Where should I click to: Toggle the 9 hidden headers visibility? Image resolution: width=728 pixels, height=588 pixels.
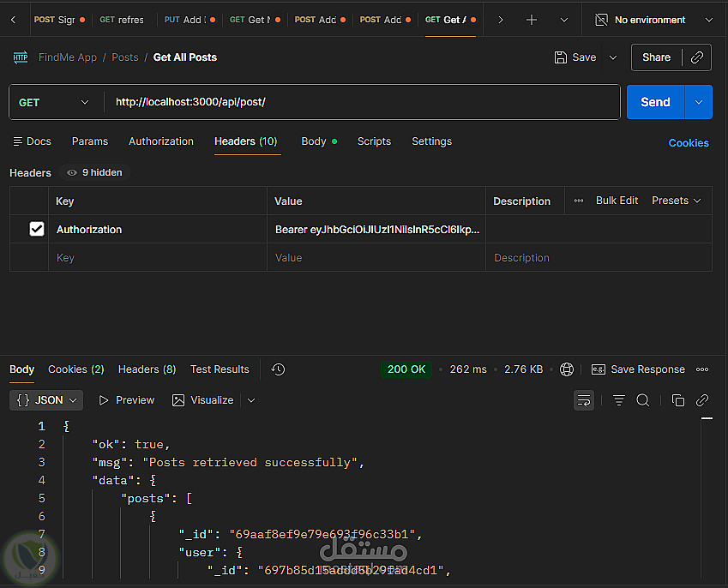point(95,173)
